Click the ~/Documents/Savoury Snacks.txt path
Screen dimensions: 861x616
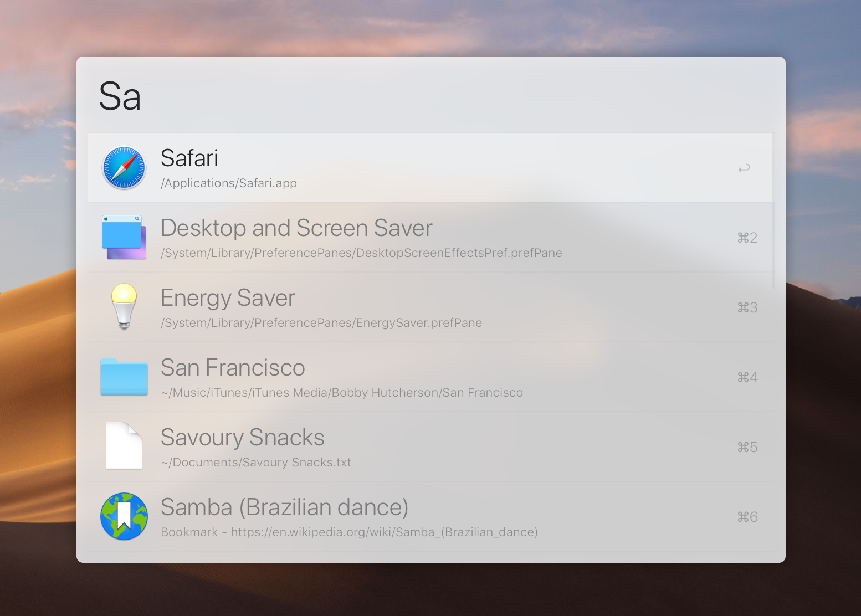(256, 463)
